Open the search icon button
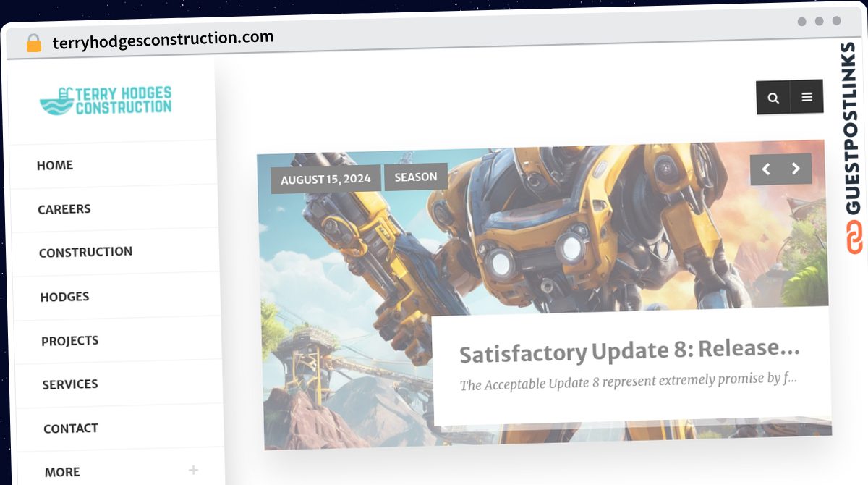The width and height of the screenshot is (868, 485). 773,98
